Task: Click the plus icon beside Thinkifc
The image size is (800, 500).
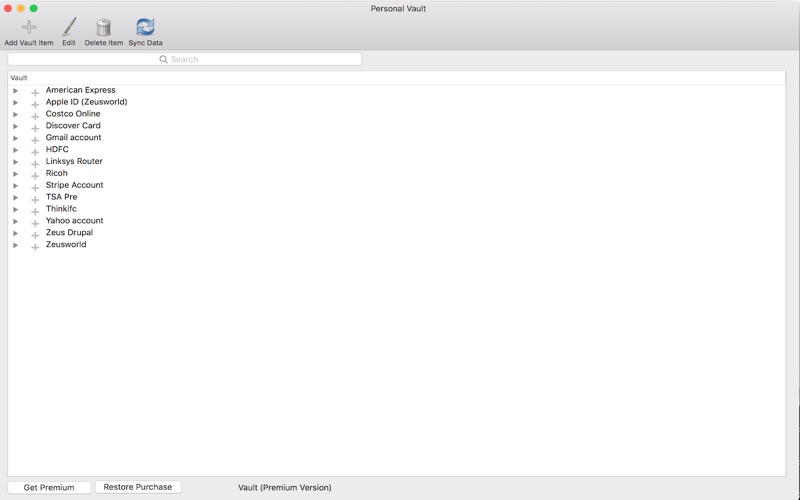Action: (35, 212)
